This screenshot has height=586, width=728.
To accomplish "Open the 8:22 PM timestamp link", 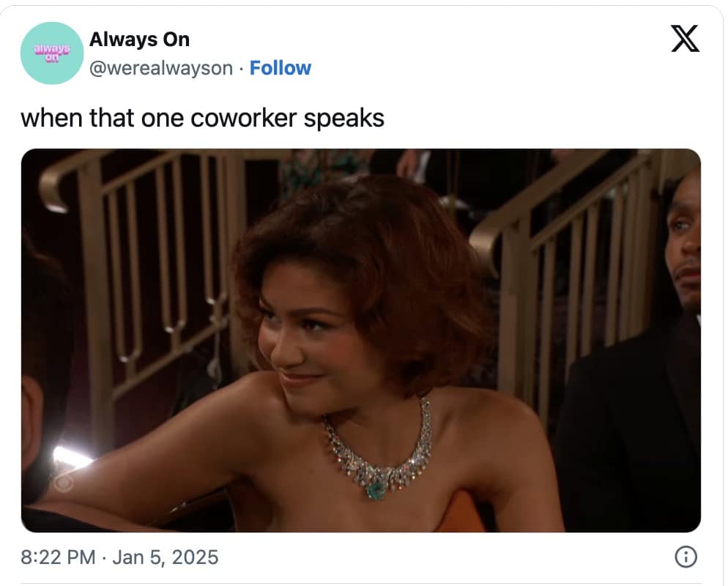I will 58,557.
